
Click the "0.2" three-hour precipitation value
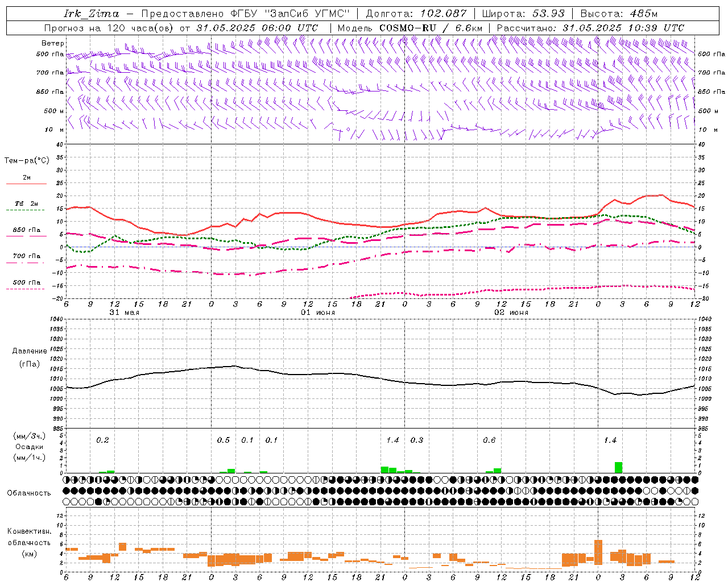102,440
